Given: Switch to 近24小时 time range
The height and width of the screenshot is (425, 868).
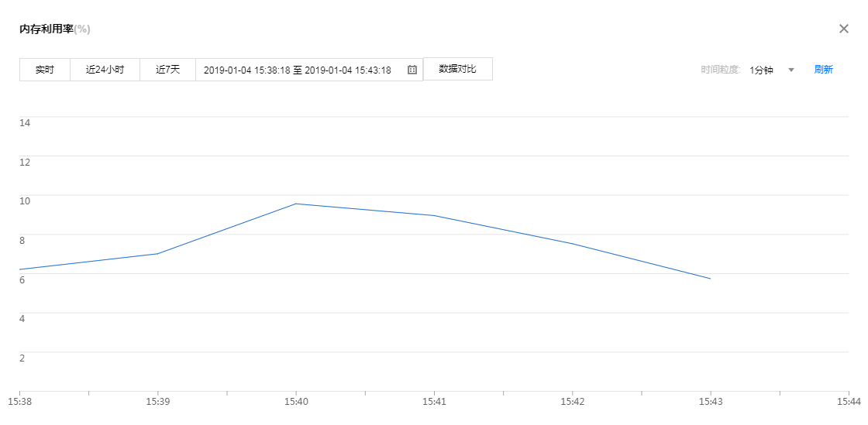Looking at the screenshot, I should pyautogui.click(x=105, y=70).
